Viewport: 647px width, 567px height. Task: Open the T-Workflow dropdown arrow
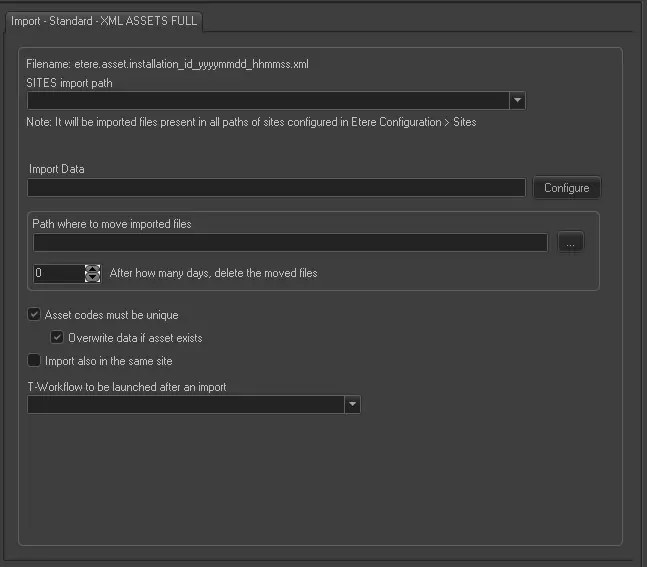[352, 405]
